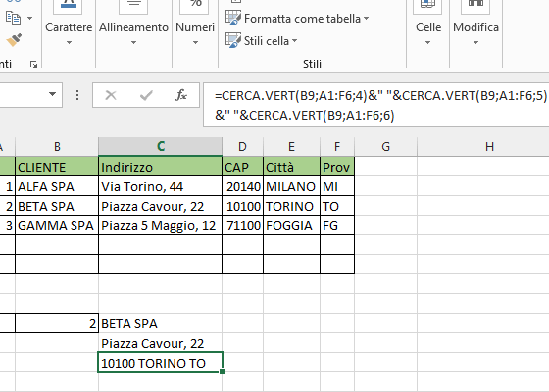This screenshot has width=549, height=392.
Task: Open the Copy options dropdown arrow
Action: pos(29,18)
